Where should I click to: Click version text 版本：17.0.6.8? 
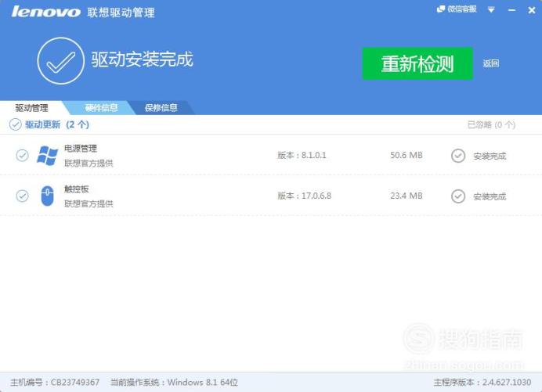pos(304,196)
